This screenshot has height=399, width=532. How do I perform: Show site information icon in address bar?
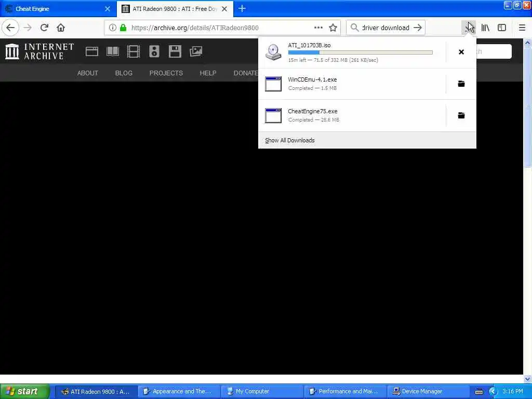click(113, 28)
